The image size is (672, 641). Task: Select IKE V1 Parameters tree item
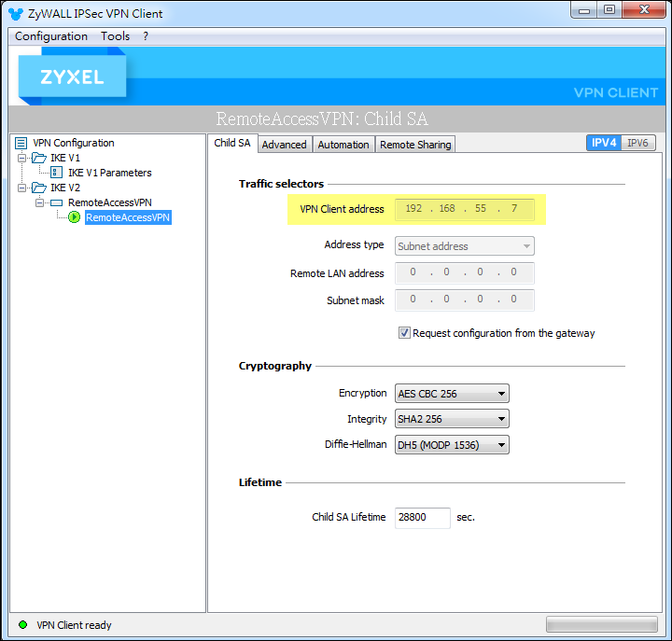110,173
